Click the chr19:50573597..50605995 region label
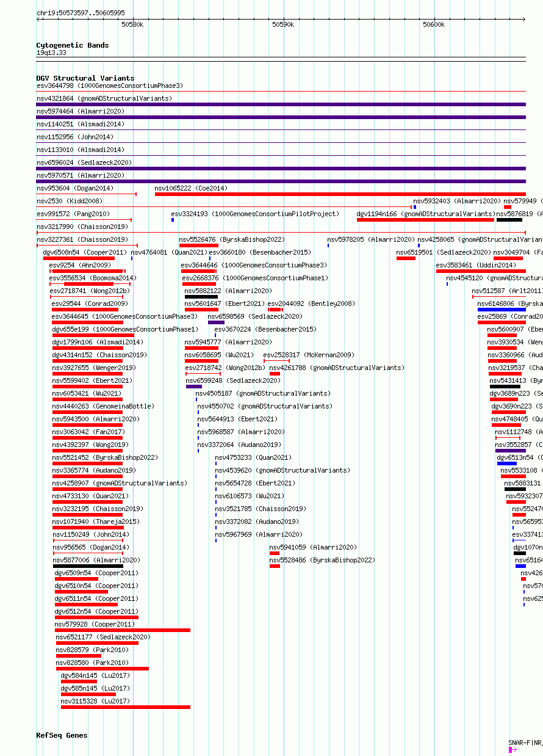The height and width of the screenshot is (756, 543). coord(81,13)
